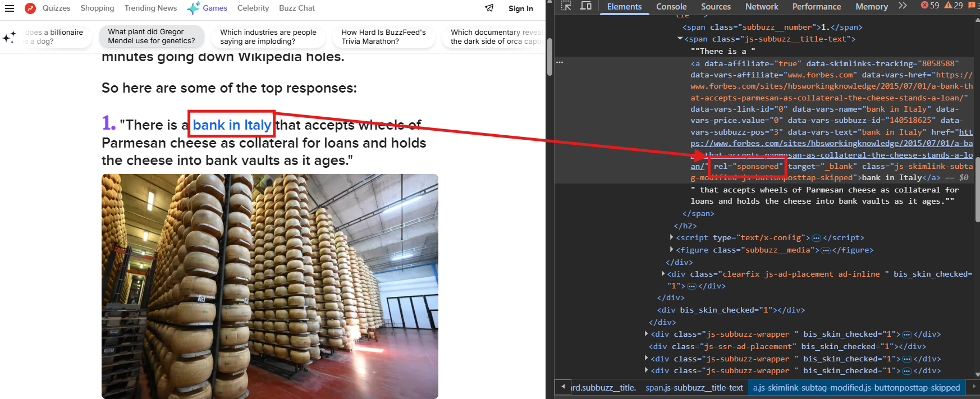Select the imploding industries question chip
Viewport: 980px width, 399px height.
point(268,36)
